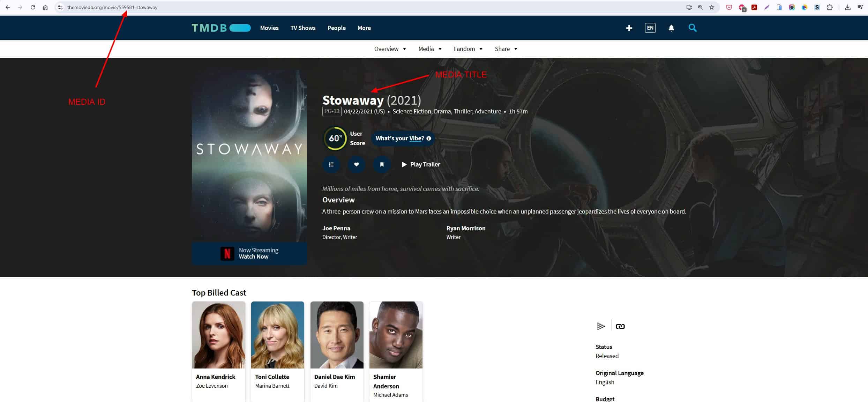Click the Anna Kendrick name link
Viewport: 868px width, 402px height.
coord(216,377)
